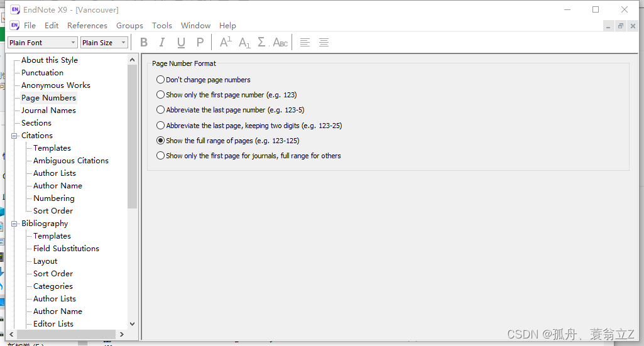Open Author Name under Bibliography
The image size is (644, 346).
pyautogui.click(x=58, y=311)
